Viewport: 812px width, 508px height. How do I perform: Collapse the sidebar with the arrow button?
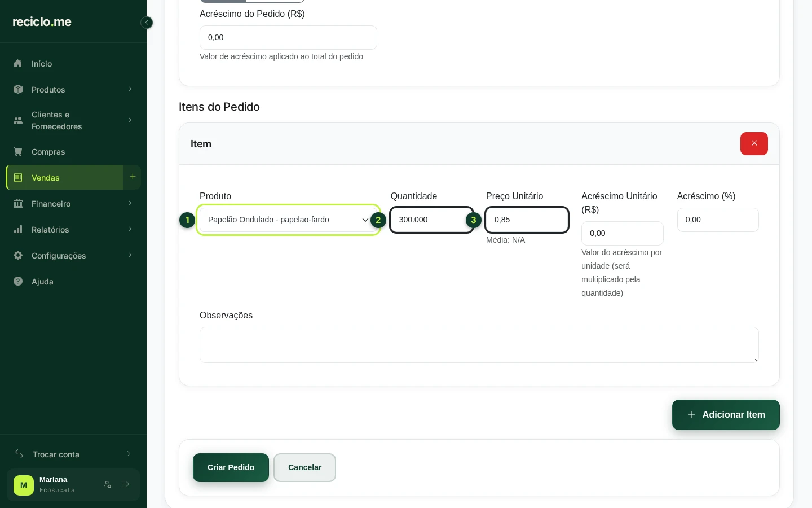(x=147, y=23)
